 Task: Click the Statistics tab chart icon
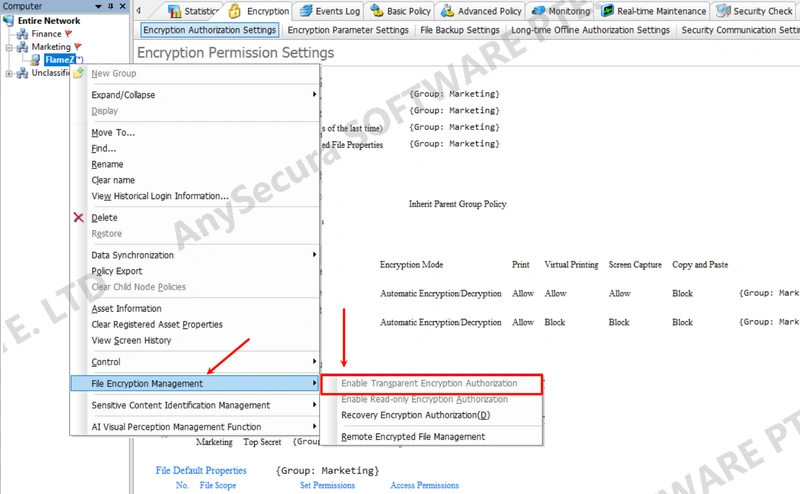click(174, 11)
